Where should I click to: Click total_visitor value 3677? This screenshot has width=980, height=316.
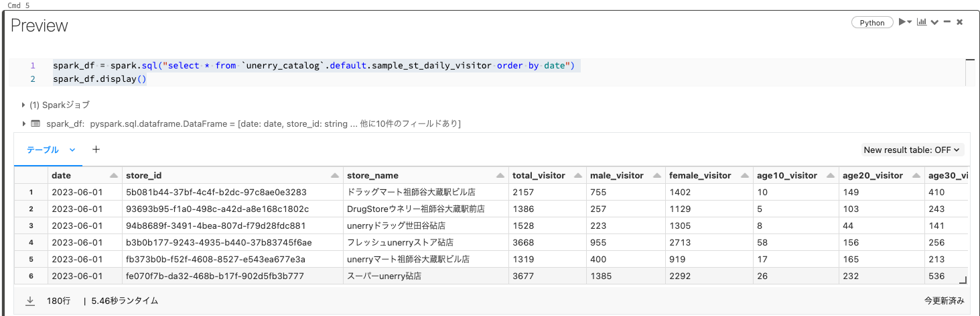click(x=523, y=276)
